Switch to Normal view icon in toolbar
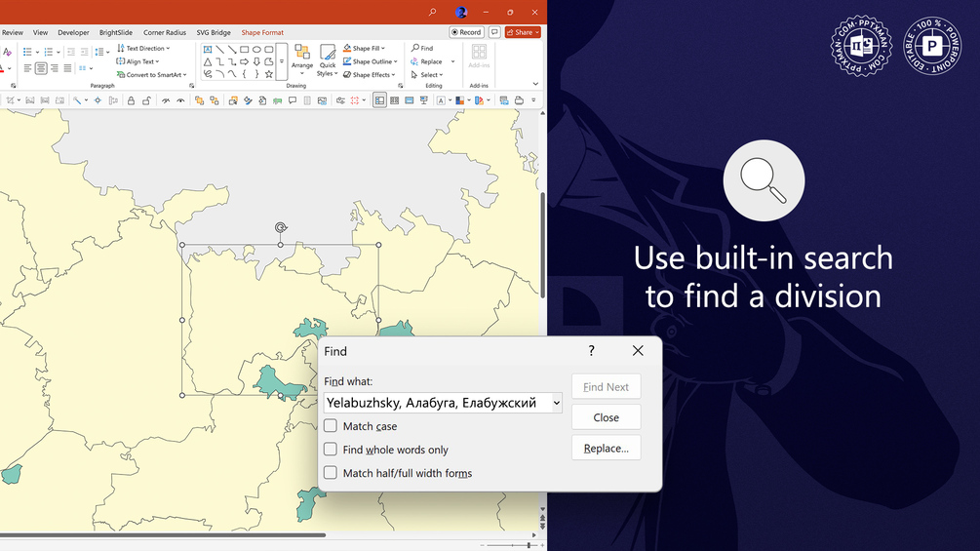The image size is (980, 551). point(379,99)
